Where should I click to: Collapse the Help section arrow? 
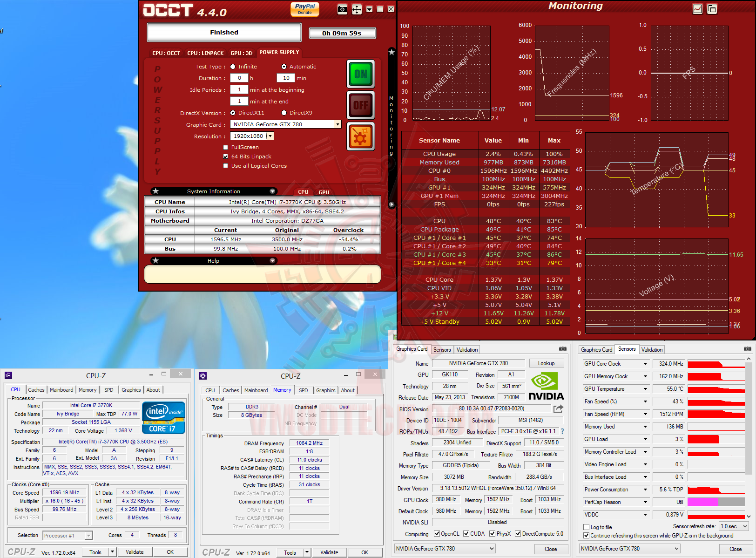tap(272, 261)
